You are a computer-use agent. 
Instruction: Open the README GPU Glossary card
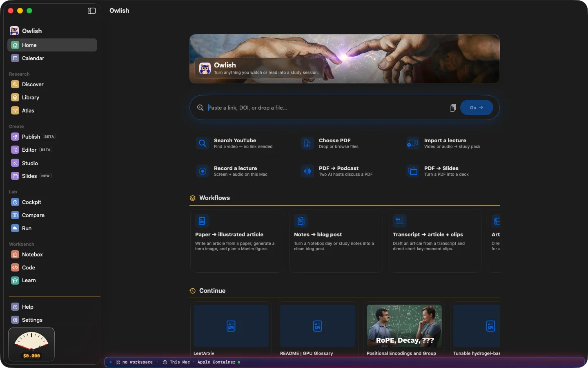tap(318, 330)
